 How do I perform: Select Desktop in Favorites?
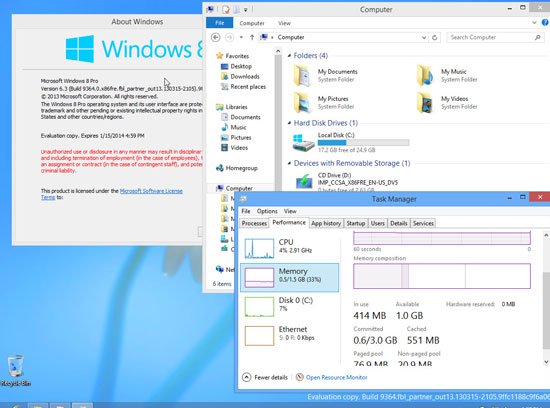(x=236, y=66)
